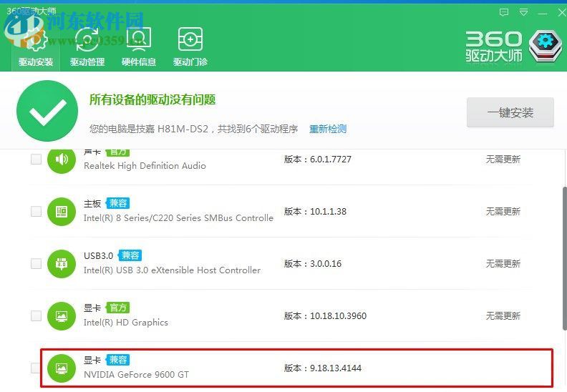Screen dimensions: 567x392
Task: Click the 360驱动大师 logo icon
Action: pyautogui.click(x=546, y=46)
